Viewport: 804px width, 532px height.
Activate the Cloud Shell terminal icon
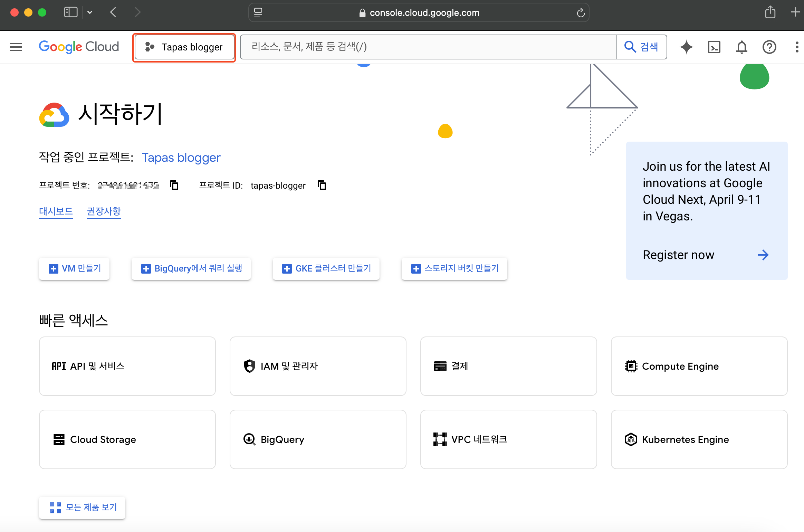714,47
